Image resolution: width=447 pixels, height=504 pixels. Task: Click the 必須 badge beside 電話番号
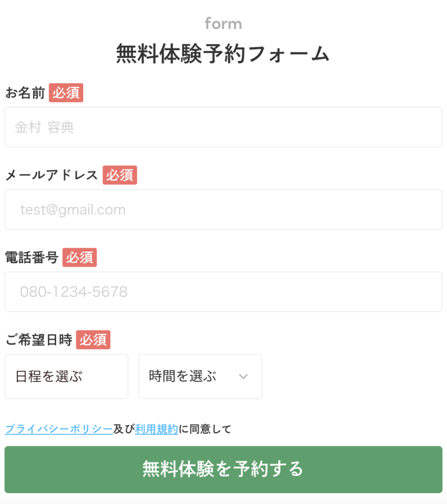[x=79, y=257]
